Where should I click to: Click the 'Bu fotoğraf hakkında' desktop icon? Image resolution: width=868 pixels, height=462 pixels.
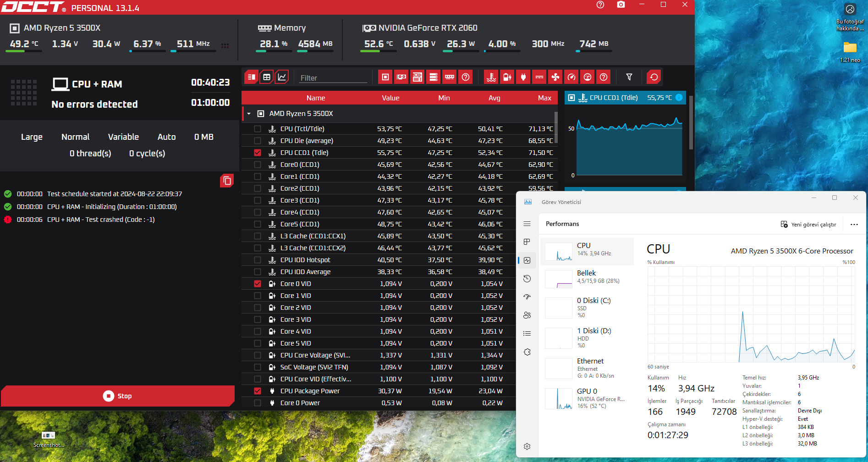pyautogui.click(x=850, y=17)
